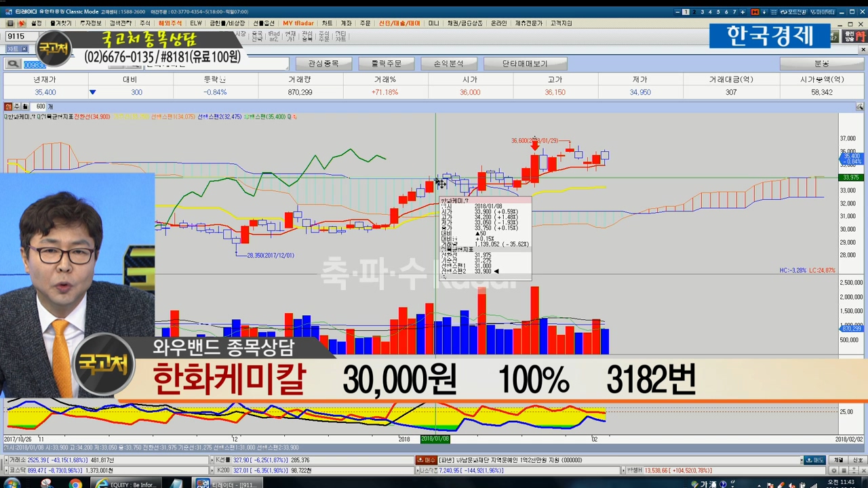Click the 관심종목 button
Image resolution: width=868 pixels, height=488 pixels.
coord(323,64)
